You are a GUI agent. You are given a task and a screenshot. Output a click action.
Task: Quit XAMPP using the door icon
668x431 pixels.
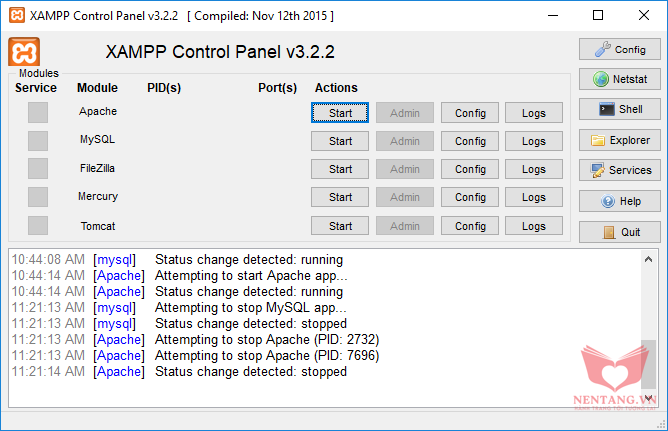point(619,232)
